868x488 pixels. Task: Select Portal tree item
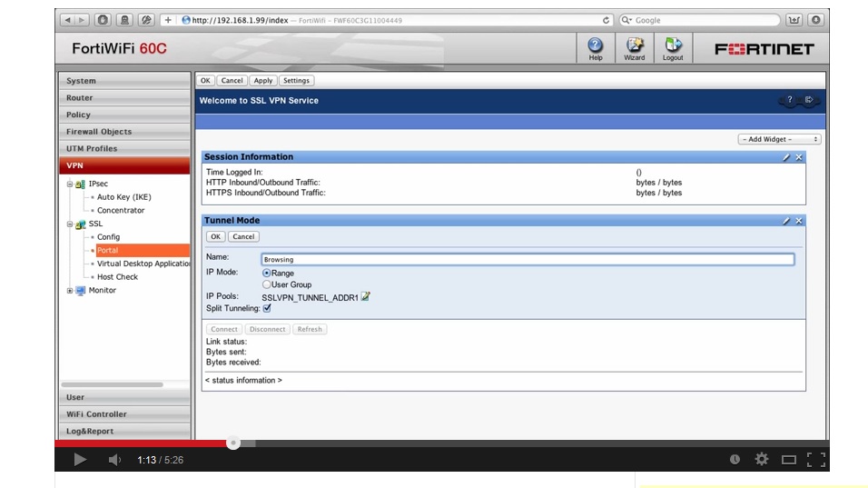pyautogui.click(x=143, y=250)
